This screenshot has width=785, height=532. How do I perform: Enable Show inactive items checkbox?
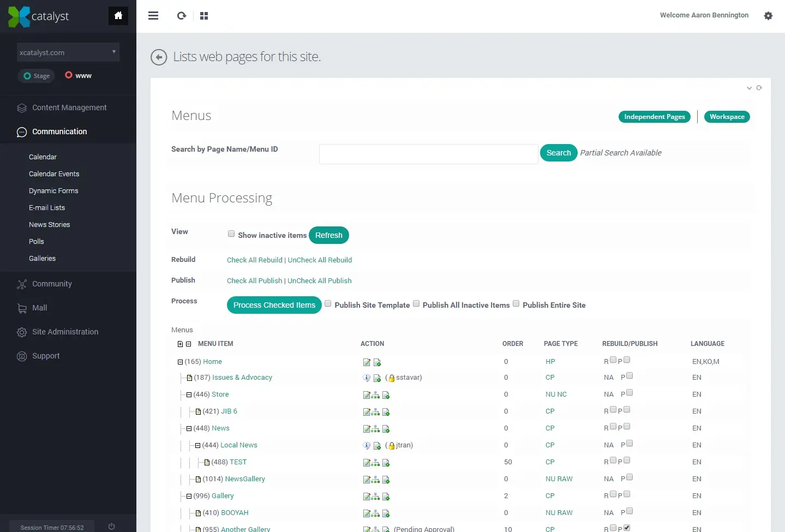click(231, 234)
